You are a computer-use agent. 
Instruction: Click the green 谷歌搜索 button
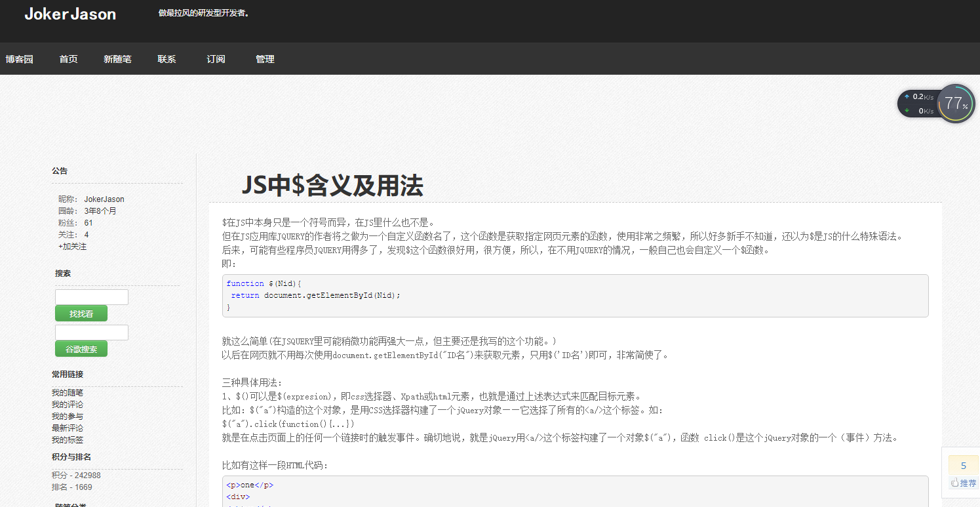point(81,349)
